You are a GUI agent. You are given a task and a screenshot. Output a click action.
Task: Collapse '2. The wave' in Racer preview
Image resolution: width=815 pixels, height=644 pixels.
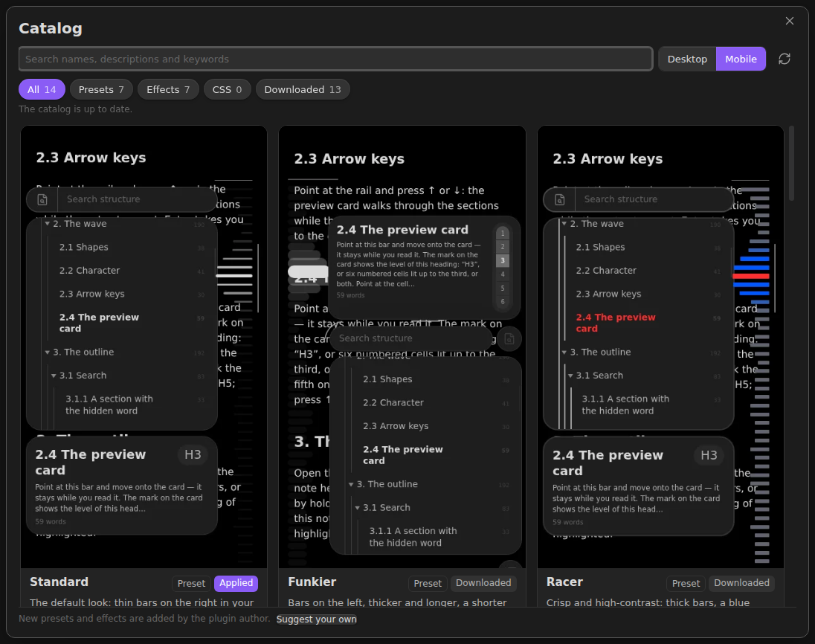pos(564,224)
